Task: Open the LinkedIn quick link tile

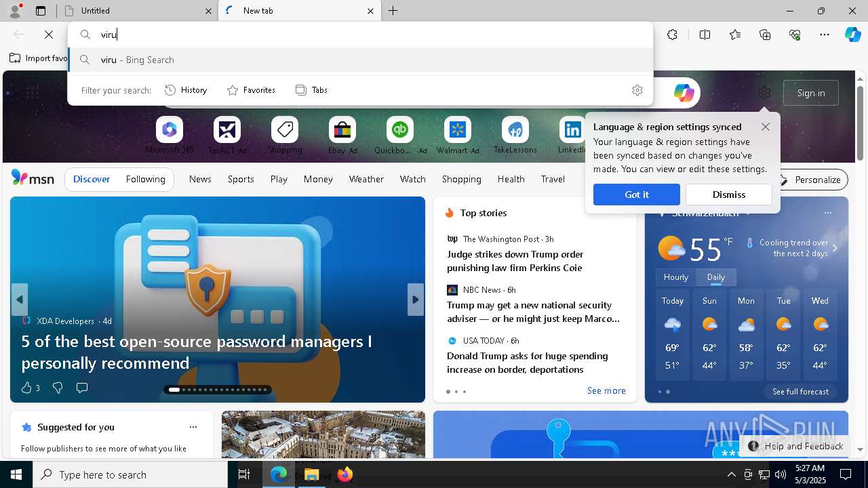Action: point(572,136)
